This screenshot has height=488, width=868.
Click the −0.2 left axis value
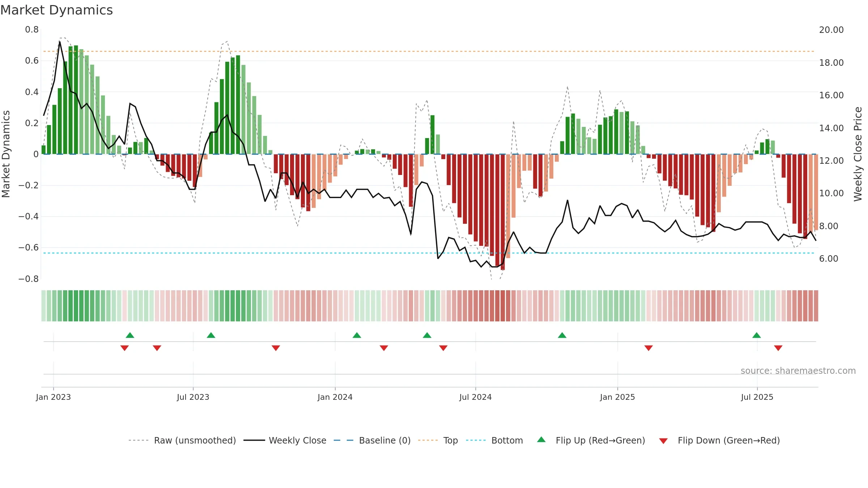29,185
